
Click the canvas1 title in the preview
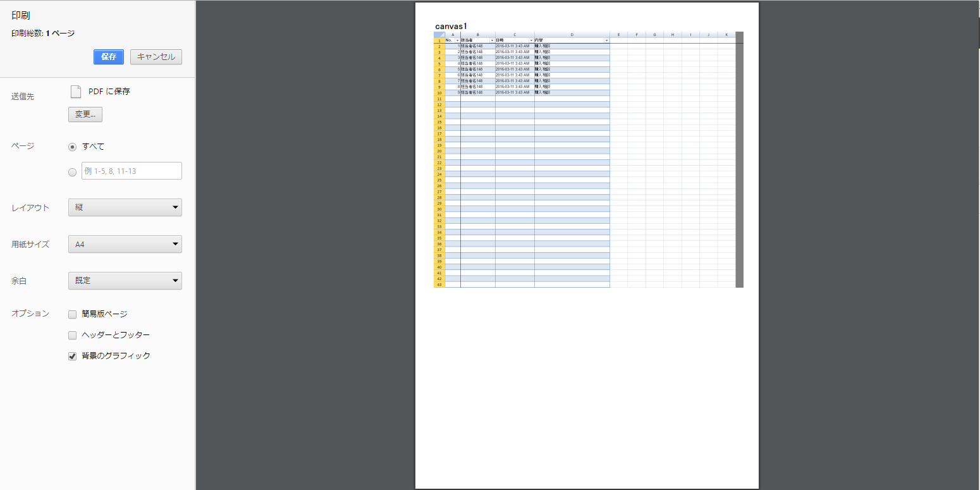[451, 26]
